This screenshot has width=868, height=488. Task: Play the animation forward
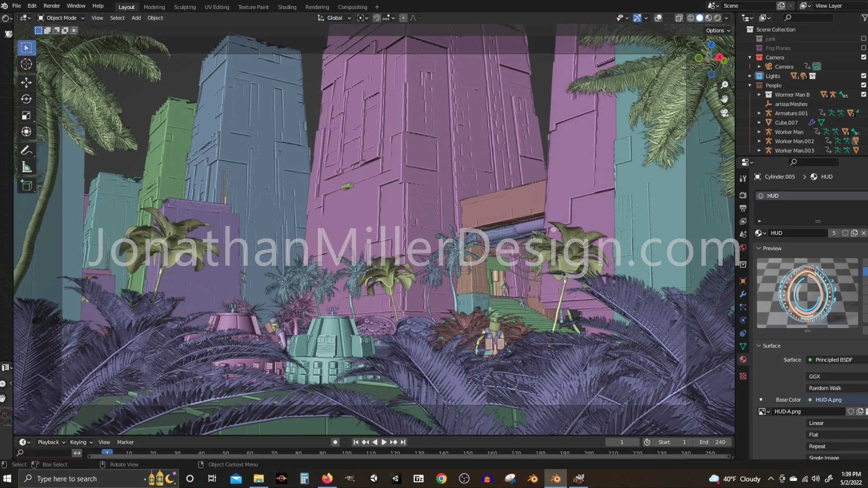[x=384, y=442]
